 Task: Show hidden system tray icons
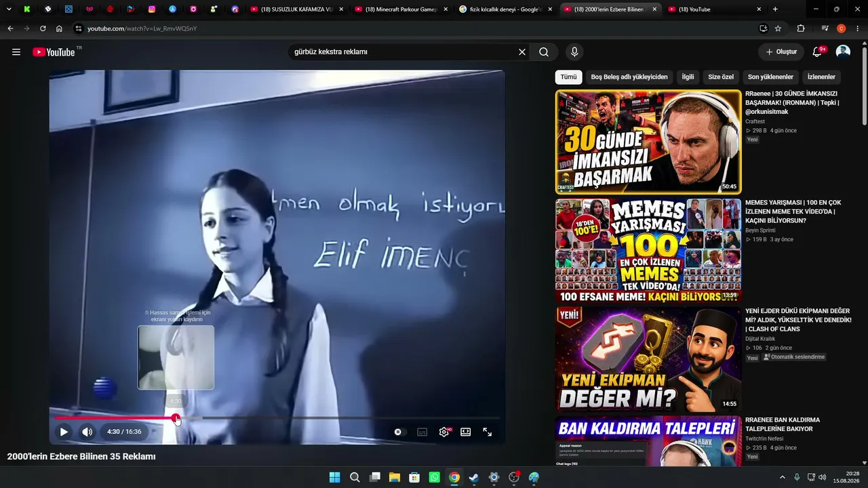(782, 477)
